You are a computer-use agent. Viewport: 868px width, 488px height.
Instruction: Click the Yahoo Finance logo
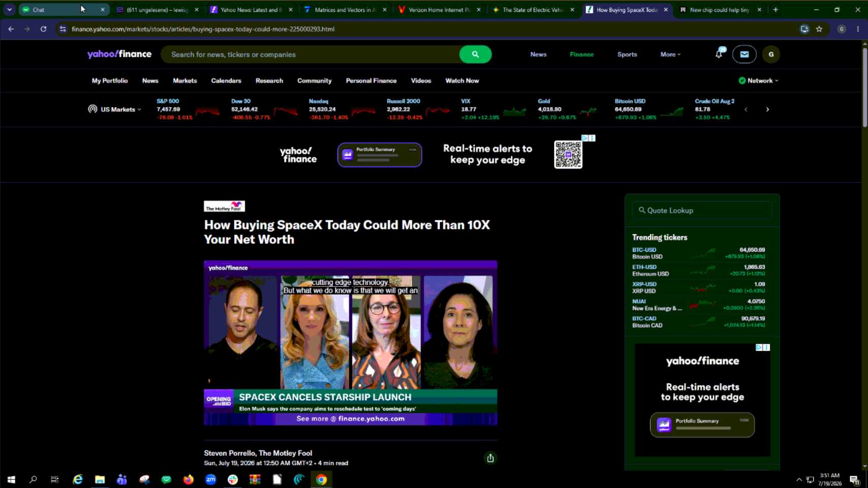119,54
